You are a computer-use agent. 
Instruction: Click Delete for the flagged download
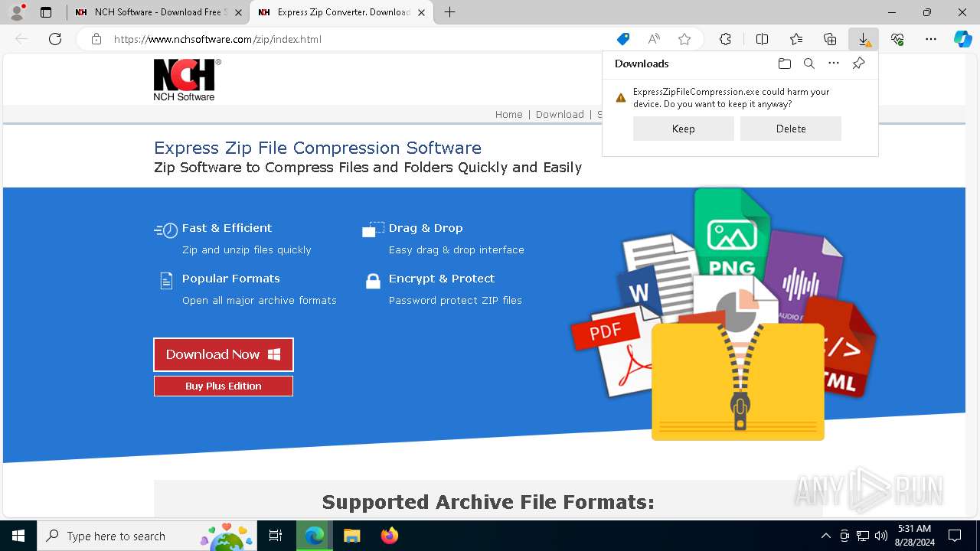791,129
